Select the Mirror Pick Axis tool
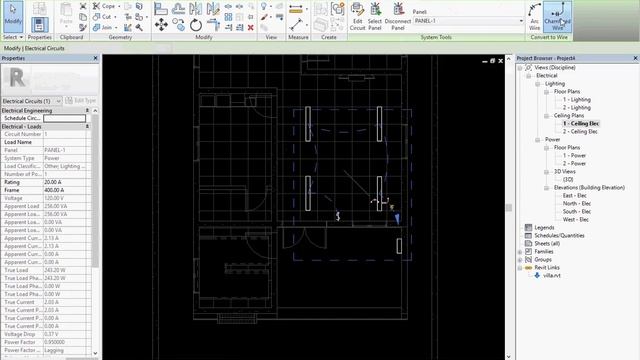The height and width of the screenshot is (360, 640). tap(196, 8)
